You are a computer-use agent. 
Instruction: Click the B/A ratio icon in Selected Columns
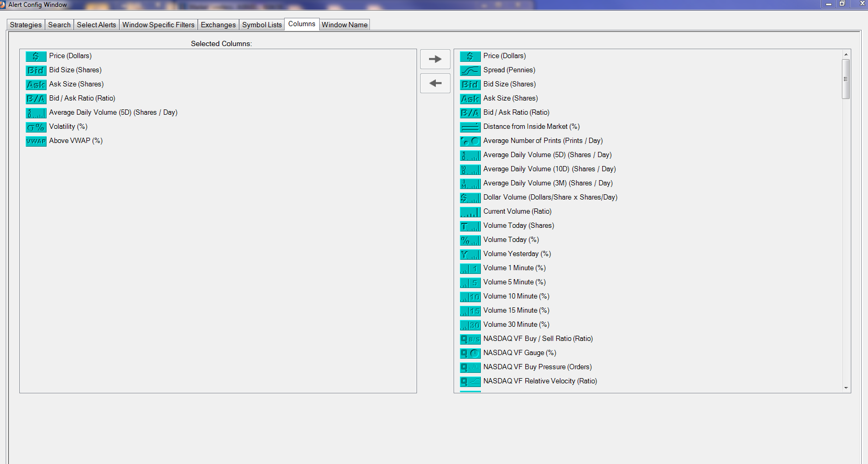pyautogui.click(x=36, y=98)
